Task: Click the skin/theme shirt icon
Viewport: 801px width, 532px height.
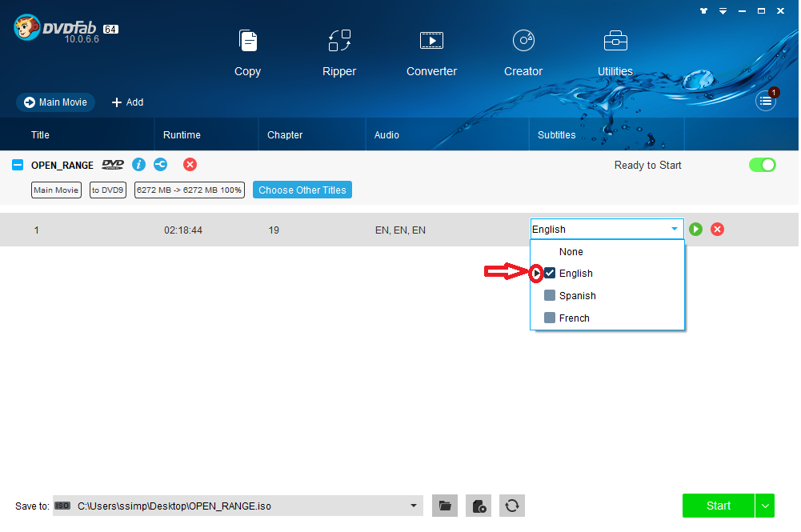Action: point(704,10)
